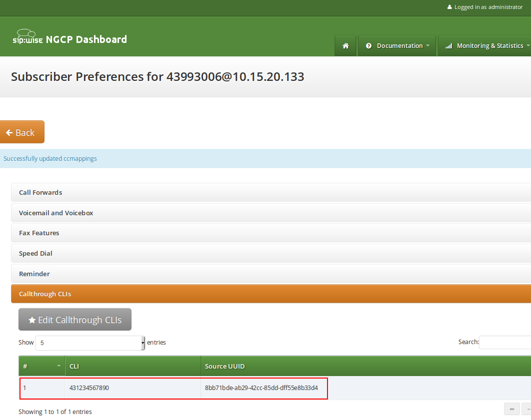Expand the Voicemail and Voicebox section
Image resolution: width=531 pixels, height=420 pixels.
pyautogui.click(x=56, y=213)
